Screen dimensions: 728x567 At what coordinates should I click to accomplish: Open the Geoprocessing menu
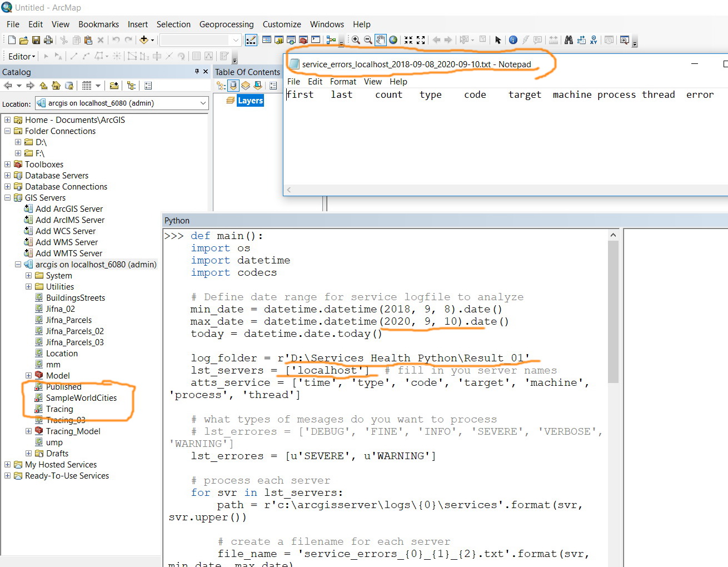click(x=226, y=24)
